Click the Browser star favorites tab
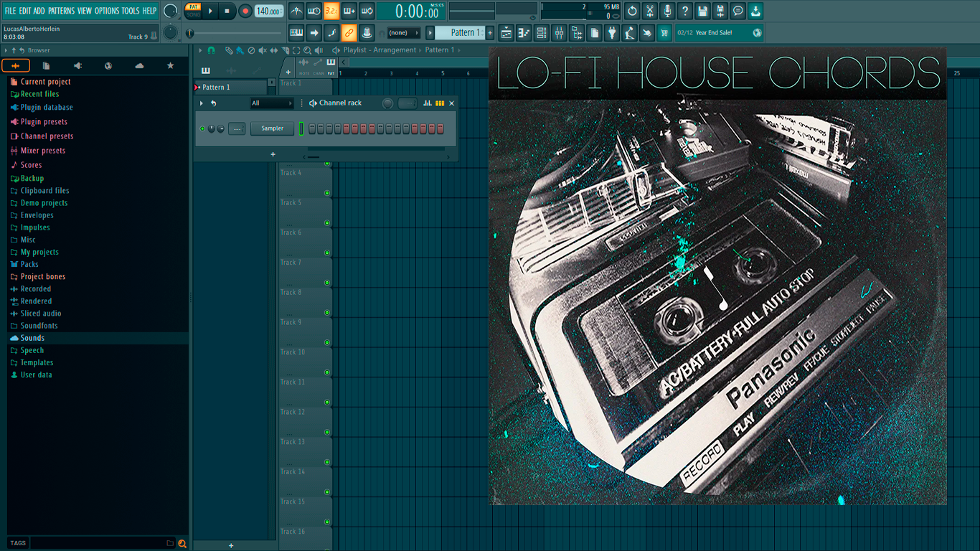The image size is (980, 551). [x=170, y=66]
